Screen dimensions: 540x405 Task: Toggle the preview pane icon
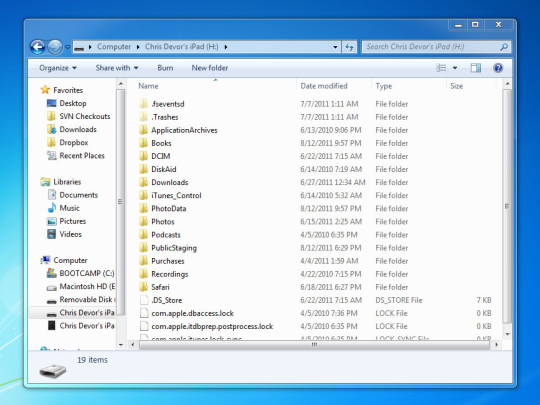click(476, 68)
